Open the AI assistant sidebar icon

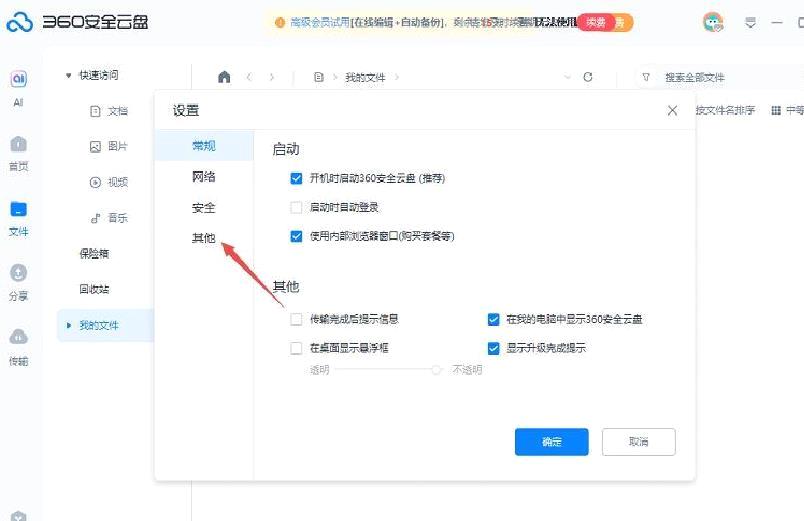click(18, 79)
